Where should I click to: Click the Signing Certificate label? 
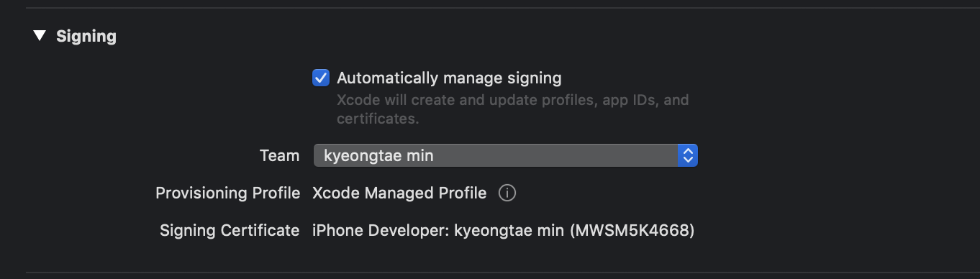pyautogui.click(x=230, y=231)
